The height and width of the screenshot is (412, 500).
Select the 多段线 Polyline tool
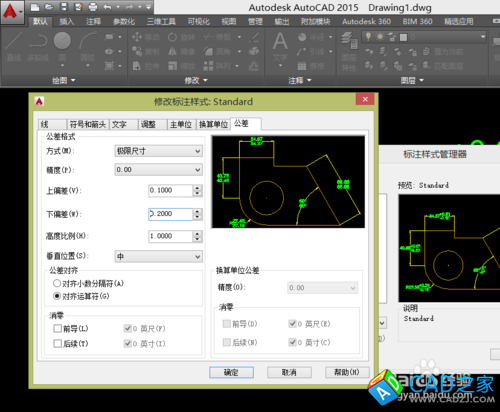coord(38,47)
